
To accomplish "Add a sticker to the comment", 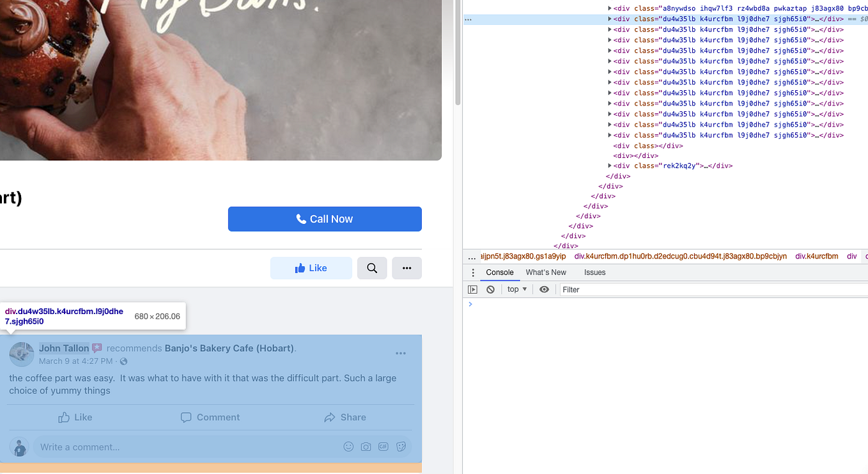I will pyautogui.click(x=401, y=446).
